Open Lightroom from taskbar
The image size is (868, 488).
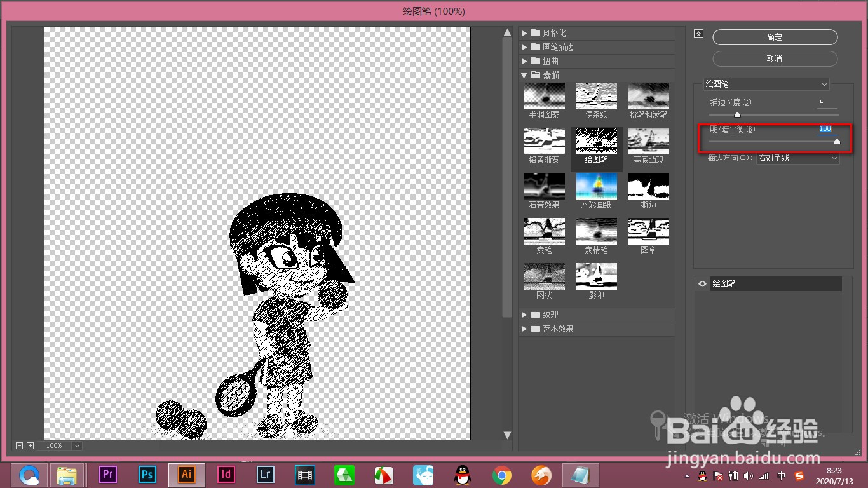266,474
